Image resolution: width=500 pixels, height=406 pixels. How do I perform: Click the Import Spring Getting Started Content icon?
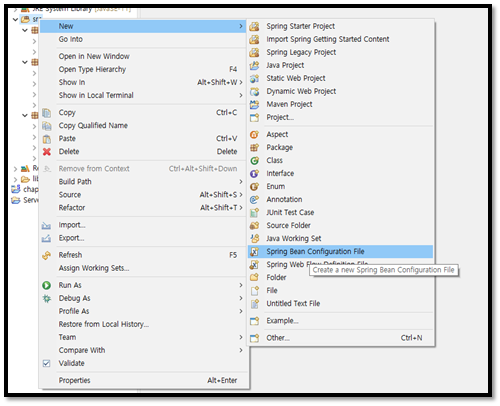pos(254,39)
